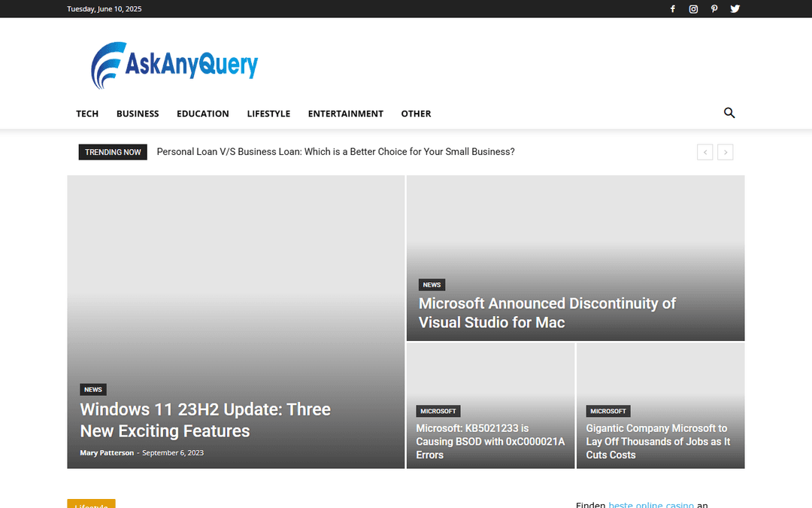Open the Pinterest social icon

pyautogui.click(x=714, y=9)
